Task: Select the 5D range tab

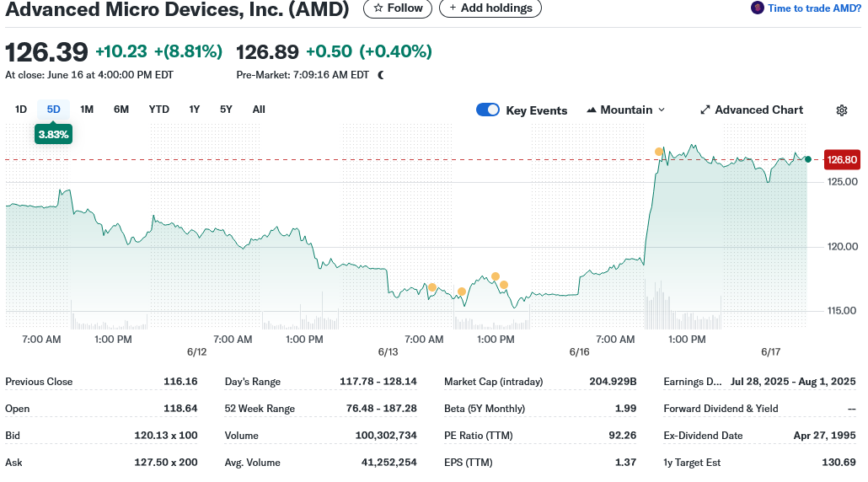Action: click(x=54, y=110)
